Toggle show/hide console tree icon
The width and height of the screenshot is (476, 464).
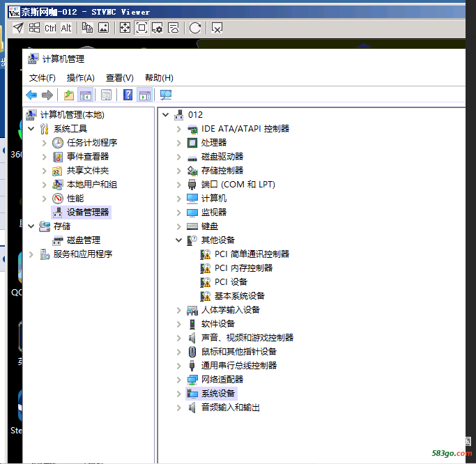coord(85,95)
